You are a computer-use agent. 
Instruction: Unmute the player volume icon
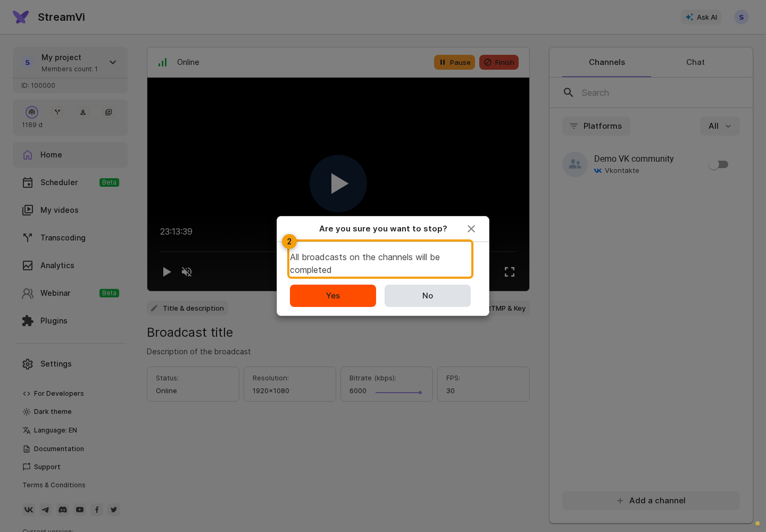[187, 272]
